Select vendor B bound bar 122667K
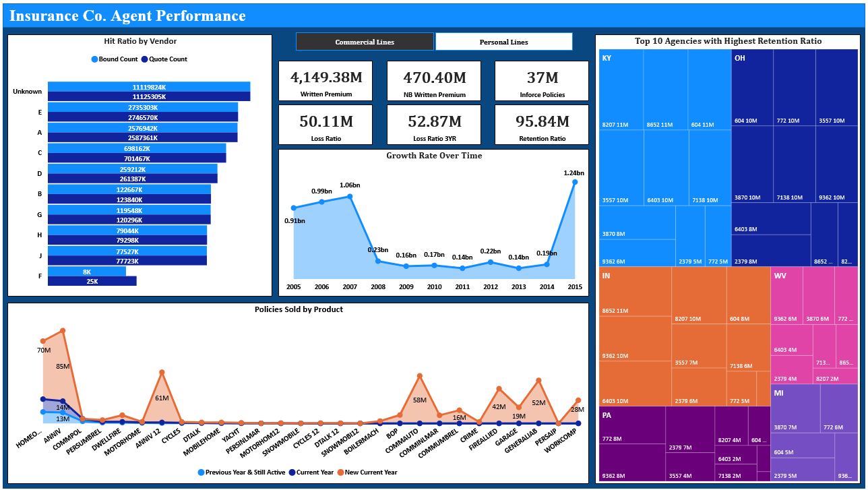Screen dimensions: 868x490 pyautogui.click(x=129, y=189)
